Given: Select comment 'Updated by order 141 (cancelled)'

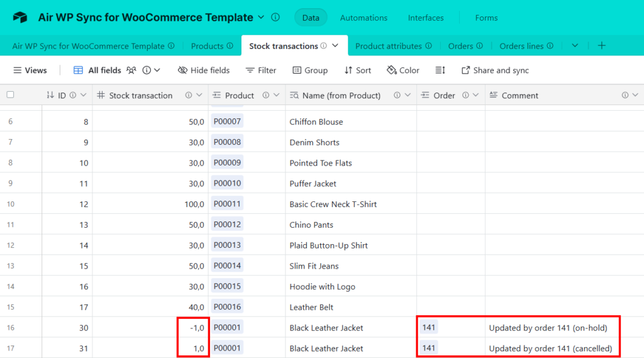Looking at the screenshot, I should click(x=550, y=348).
